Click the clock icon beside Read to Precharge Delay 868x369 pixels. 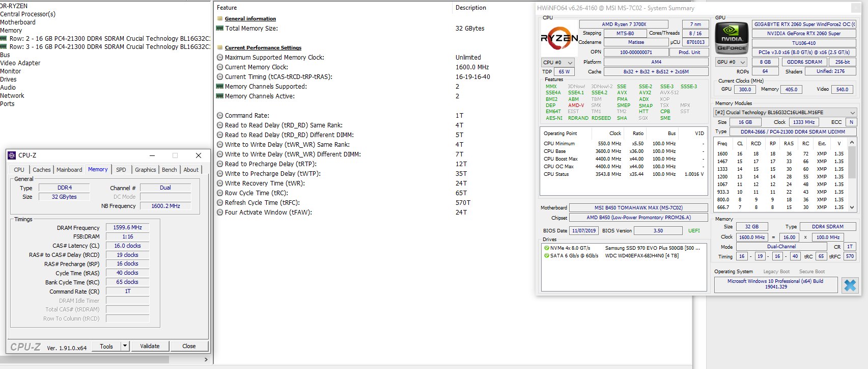220,164
